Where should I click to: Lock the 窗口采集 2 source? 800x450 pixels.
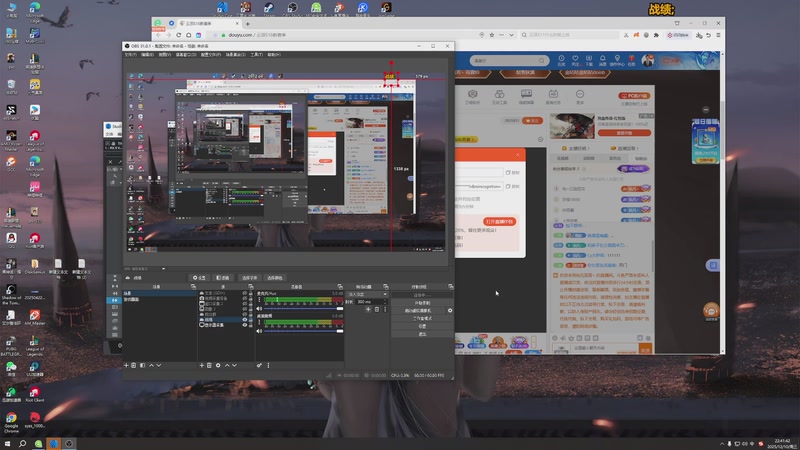[x=251, y=304]
